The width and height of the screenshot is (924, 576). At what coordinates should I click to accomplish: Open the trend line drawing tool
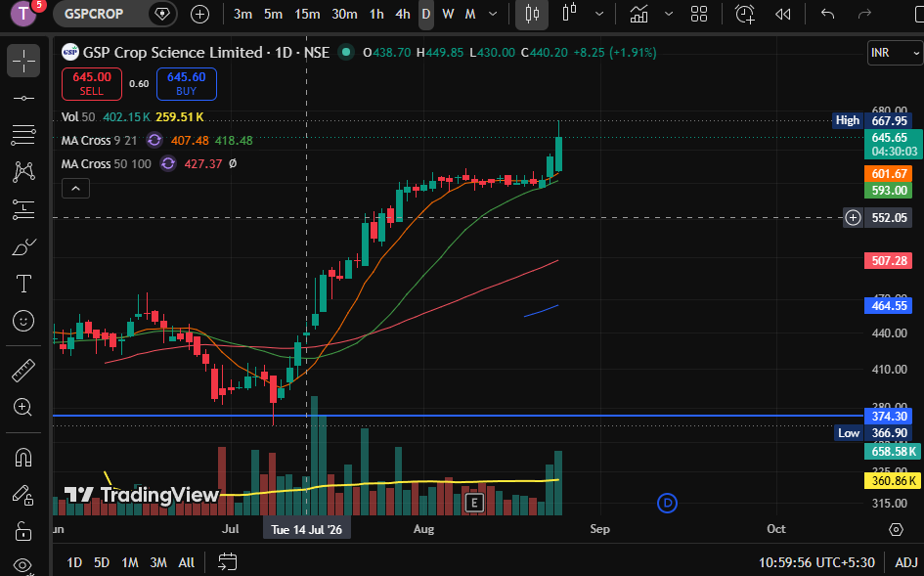(x=23, y=98)
